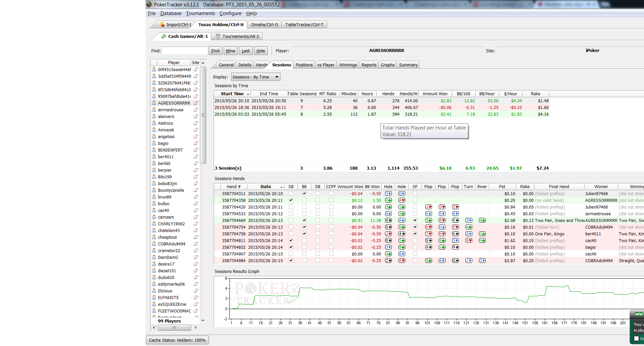Open the Positions tab
This screenshot has height=346, width=644.
[x=304, y=65]
